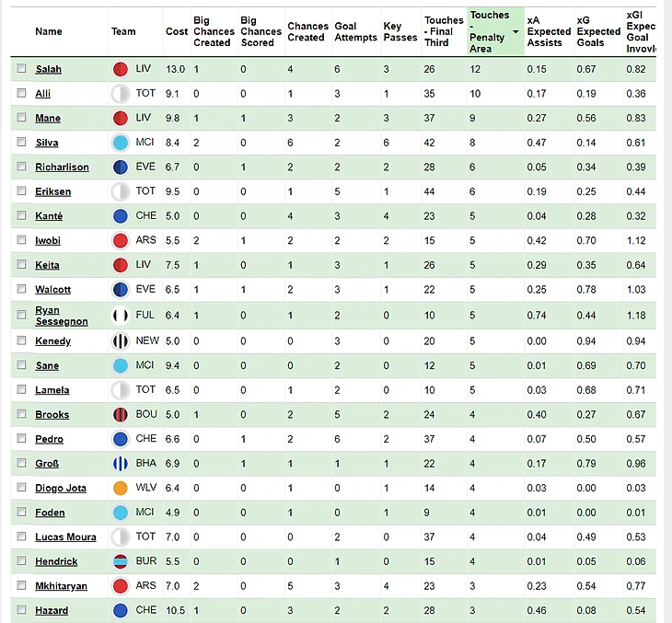Sort table by Cost column header

coord(177,31)
